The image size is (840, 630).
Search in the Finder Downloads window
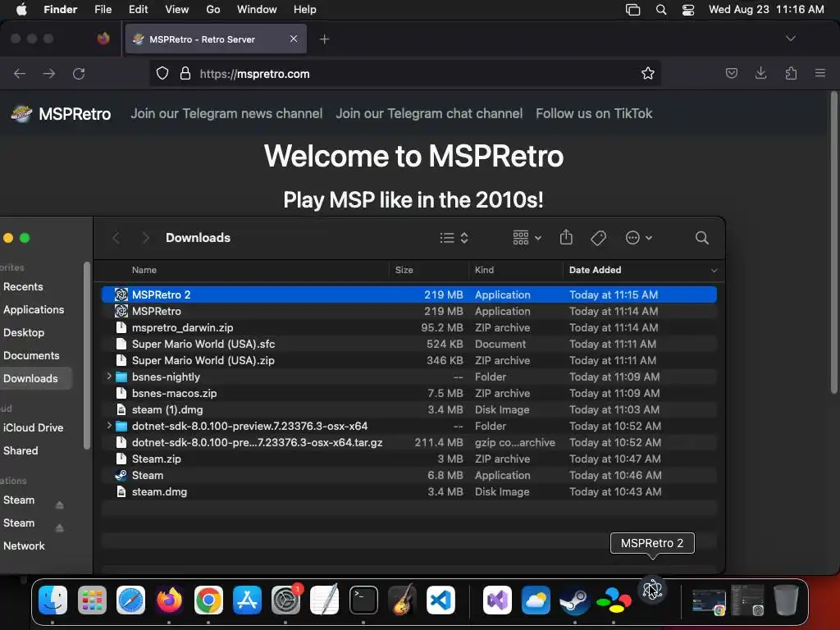pos(702,238)
